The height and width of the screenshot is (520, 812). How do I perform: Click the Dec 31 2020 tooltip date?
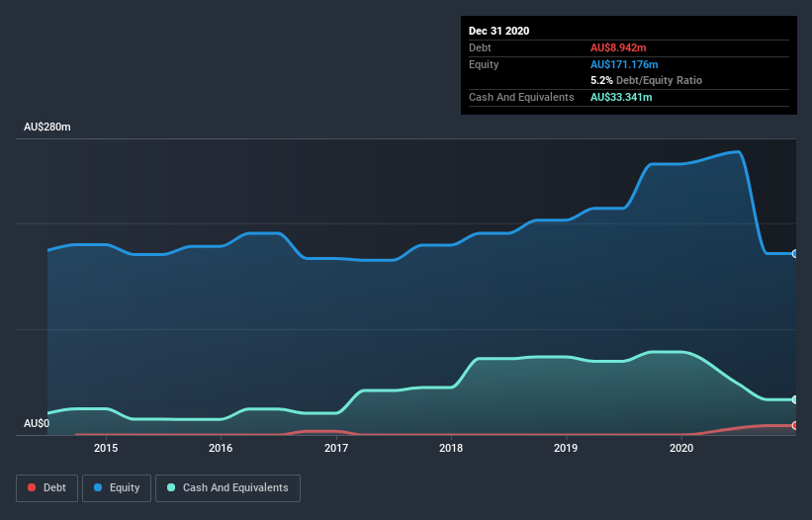point(498,31)
